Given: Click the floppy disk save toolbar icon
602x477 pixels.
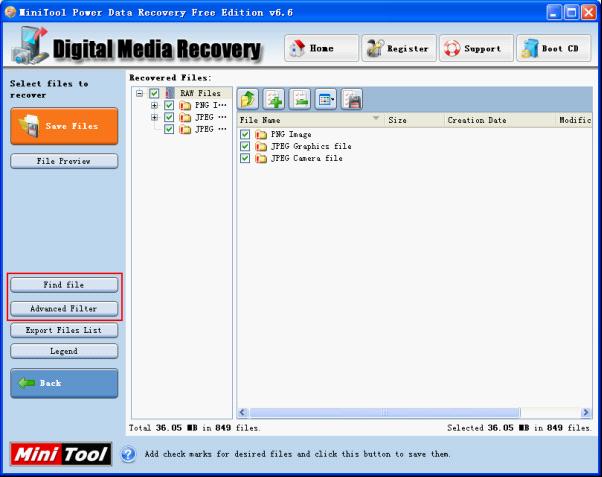Looking at the screenshot, I should click(352, 99).
